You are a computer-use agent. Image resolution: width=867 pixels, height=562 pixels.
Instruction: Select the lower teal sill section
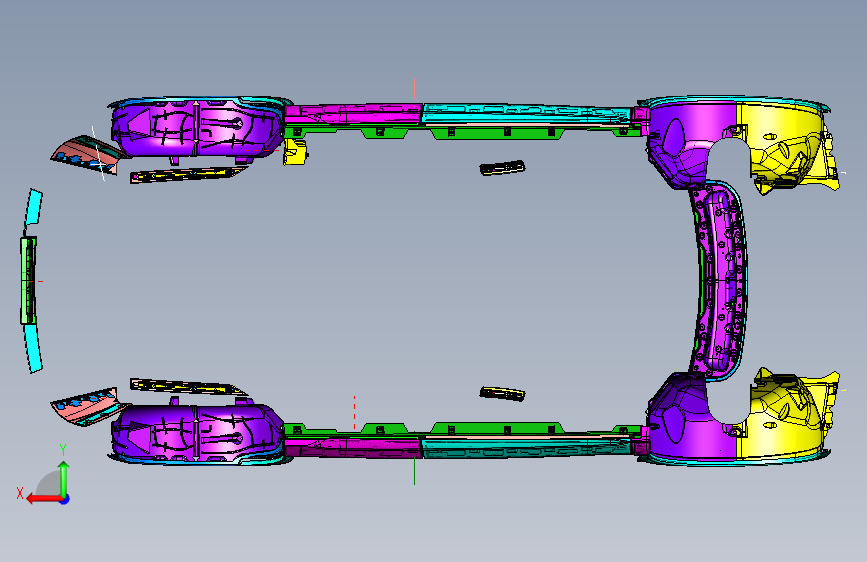(x=525, y=446)
